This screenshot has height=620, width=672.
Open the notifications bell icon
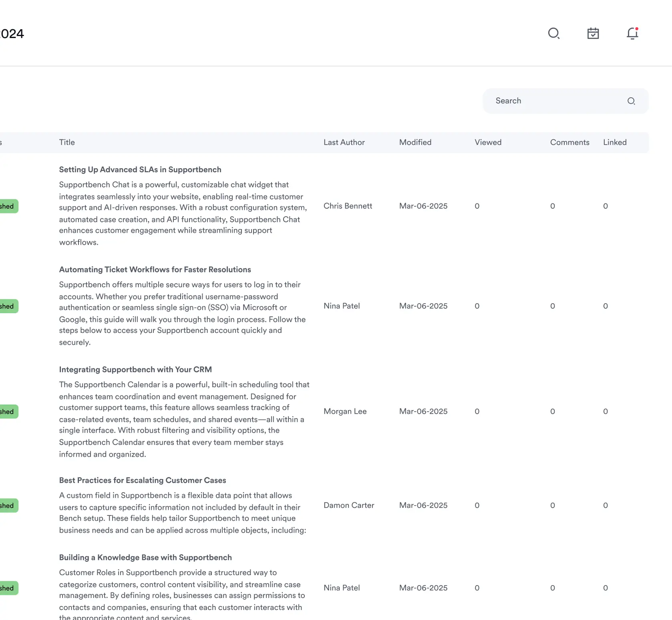(632, 33)
